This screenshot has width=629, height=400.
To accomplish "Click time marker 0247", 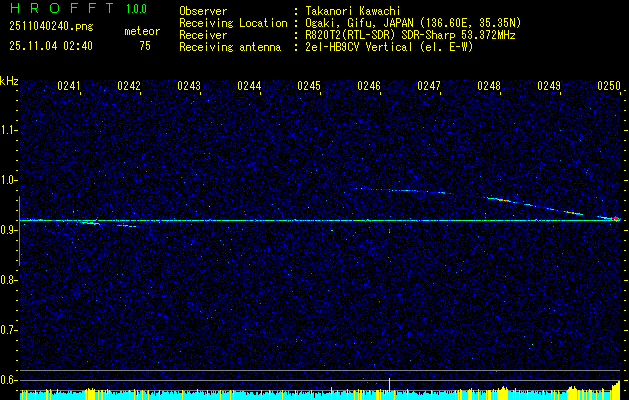I will pos(429,86).
